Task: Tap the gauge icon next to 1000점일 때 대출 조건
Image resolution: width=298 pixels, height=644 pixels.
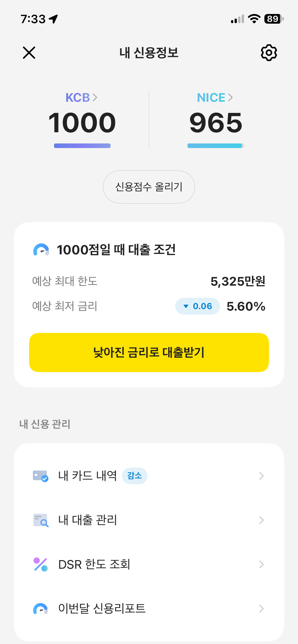Action: point(41,250)
